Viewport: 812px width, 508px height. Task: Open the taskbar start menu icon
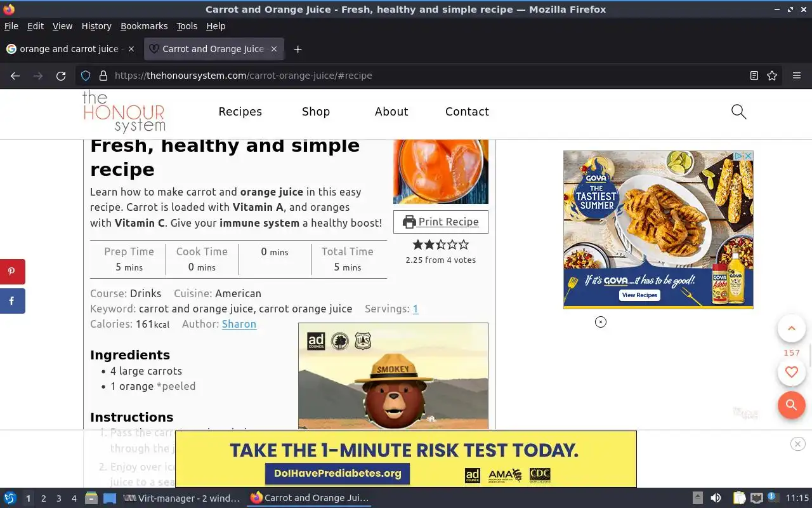(x=10, y=498)
